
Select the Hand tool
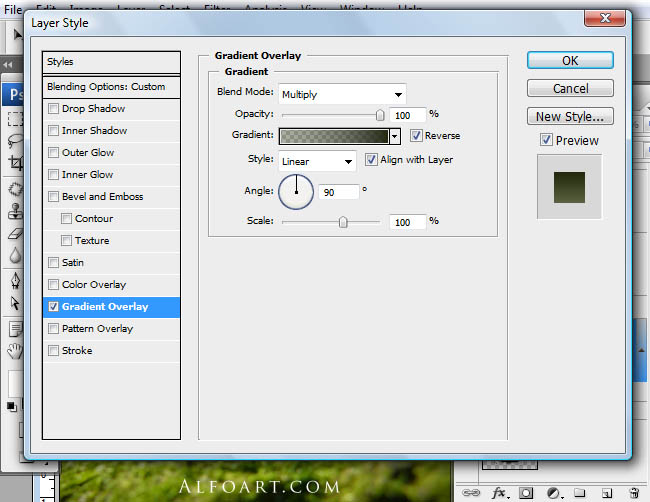[x=14, y=350]
